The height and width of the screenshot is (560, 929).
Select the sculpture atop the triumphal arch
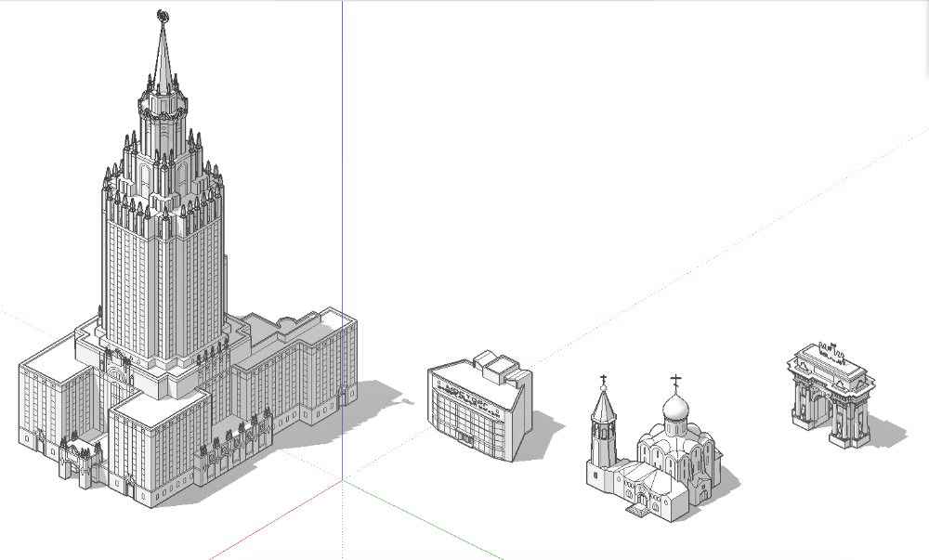click(x=831, y=352)
